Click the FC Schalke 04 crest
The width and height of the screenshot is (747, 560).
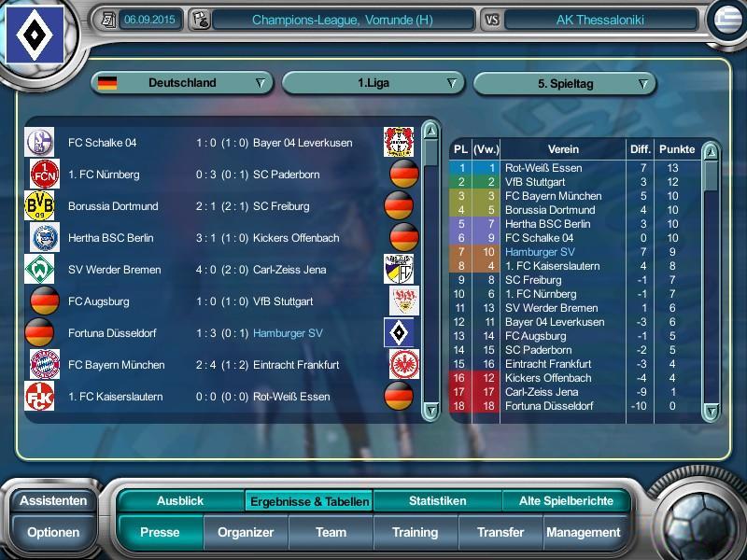pyautogui.click(x=39, y=142)
